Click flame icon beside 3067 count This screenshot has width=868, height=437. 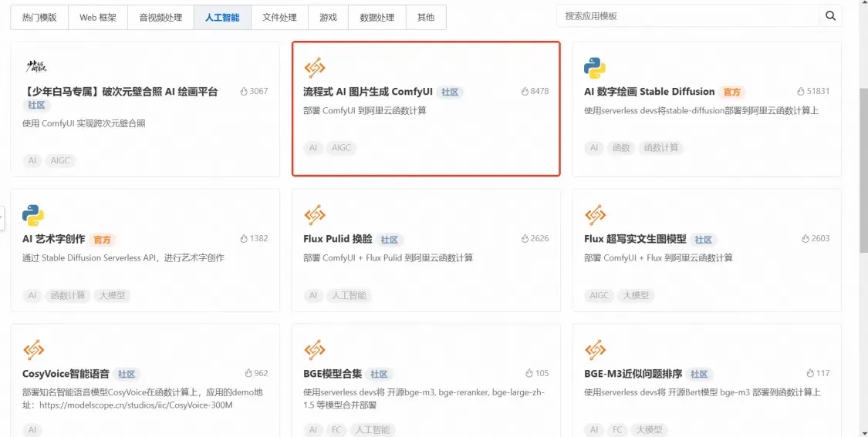tap(244, 91)
